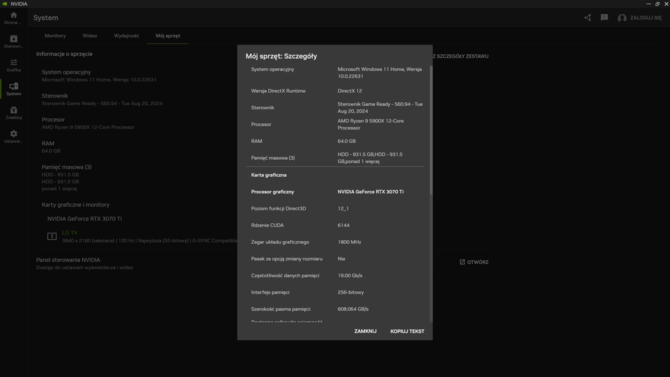This screenshot has width=670, height=377.
Task: Click the 'Pamięć masowa (3)' dialog label
Action: click(x=273, y=158)
